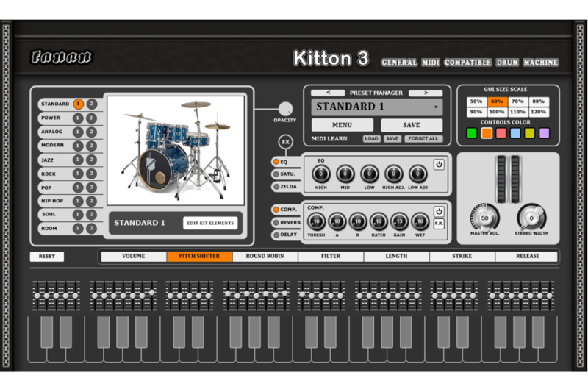The height and width of the screenshot is (392, 588).
Task: Click the F.R. button in compressor panel
Action: click(x=439, y=224)
